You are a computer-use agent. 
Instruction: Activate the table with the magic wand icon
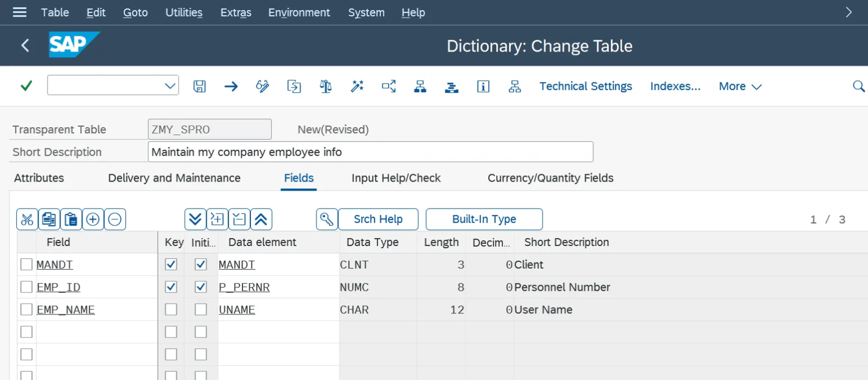click(x=357, y=86)
